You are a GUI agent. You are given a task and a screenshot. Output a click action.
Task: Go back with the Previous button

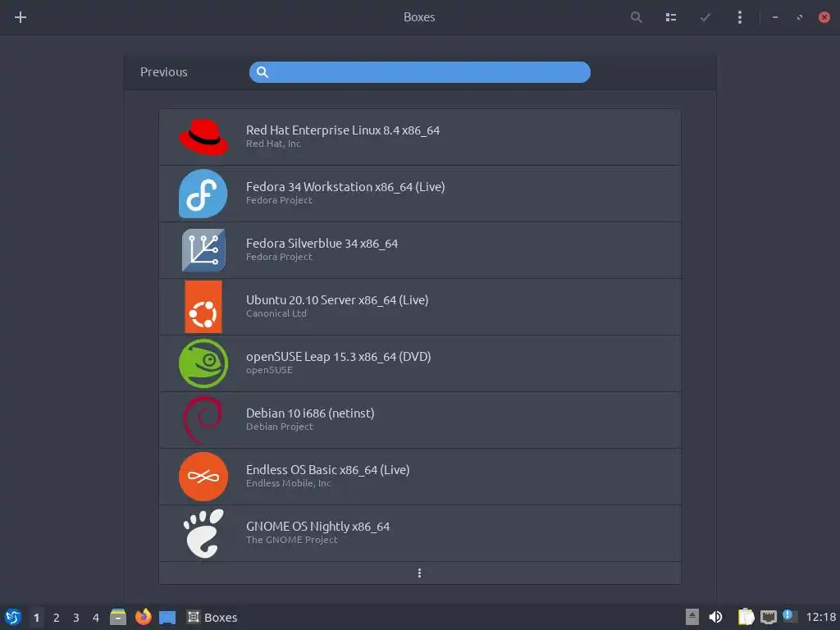point(164,72)
